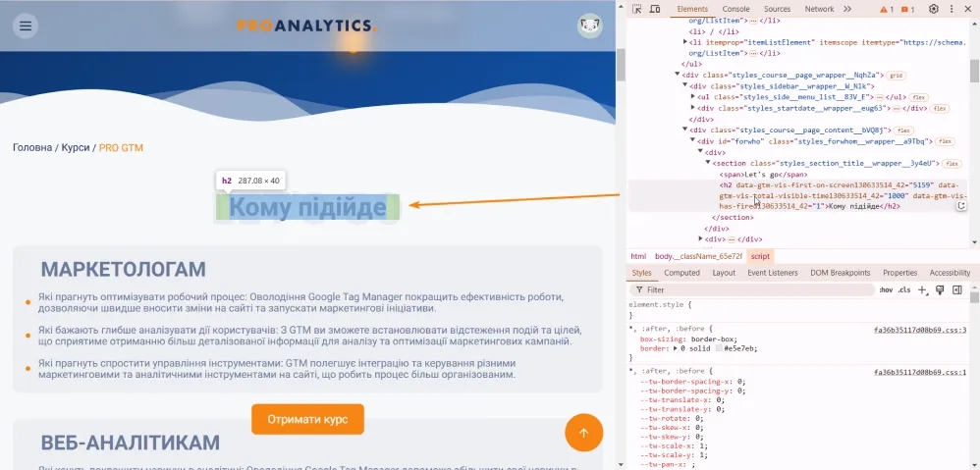Click the orange scroll-to-top arrow button
This screenshot has width=980, height=470.
click(x=583, y=433)
